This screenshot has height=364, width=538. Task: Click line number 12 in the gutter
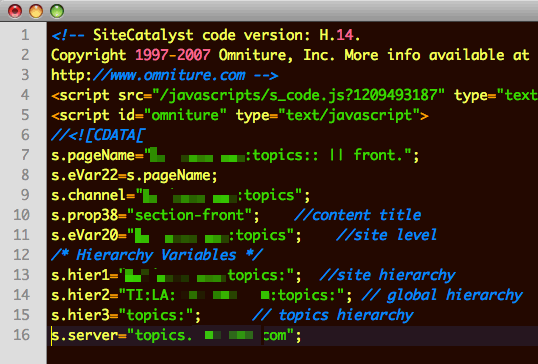(x=21, y=255)
